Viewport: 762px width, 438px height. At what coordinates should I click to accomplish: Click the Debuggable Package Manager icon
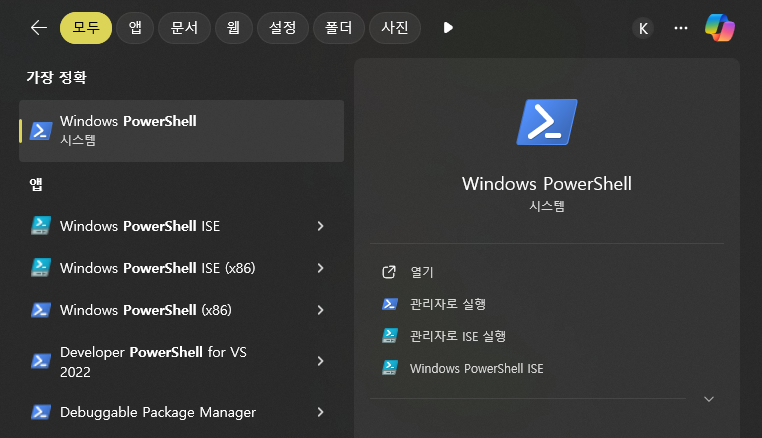click(41, 412)
